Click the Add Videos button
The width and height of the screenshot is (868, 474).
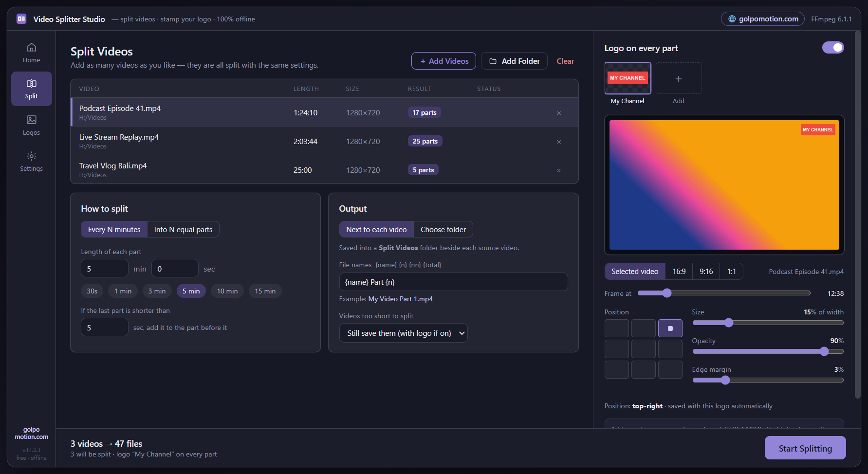coord(443,61)
